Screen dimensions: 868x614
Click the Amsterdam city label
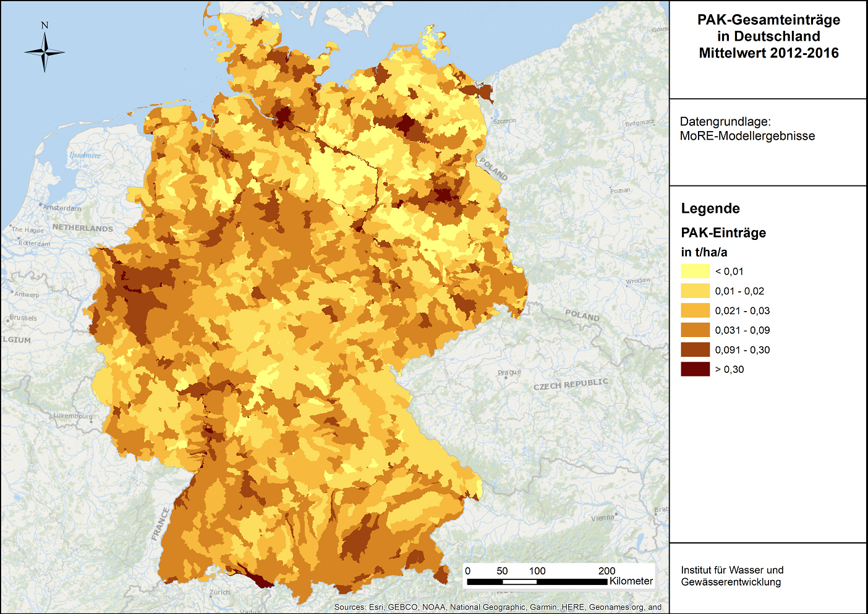[x=62, y=208]
